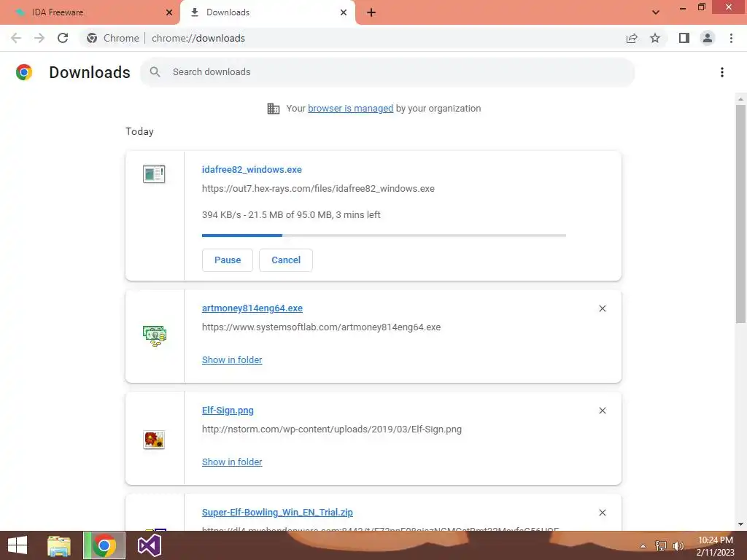This screenshot has height=560, width=747.
Task: Open a new tab with plus button
Action: click(371, 12)
